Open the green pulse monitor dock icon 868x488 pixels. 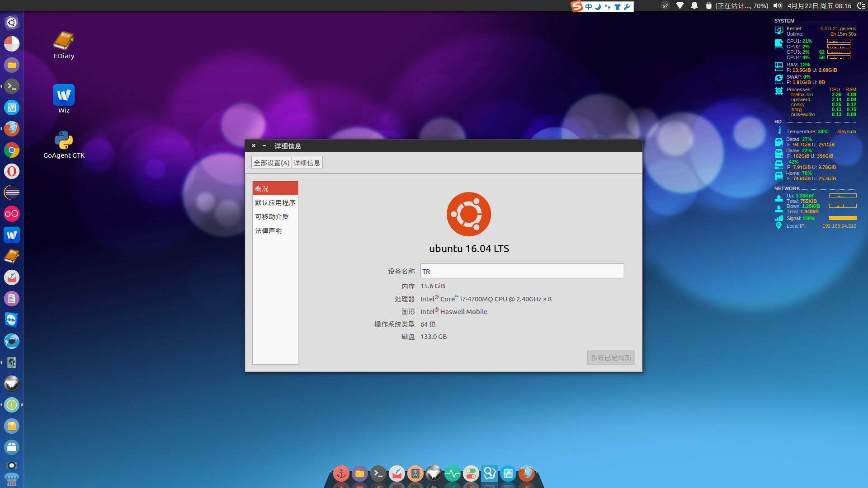453,474
